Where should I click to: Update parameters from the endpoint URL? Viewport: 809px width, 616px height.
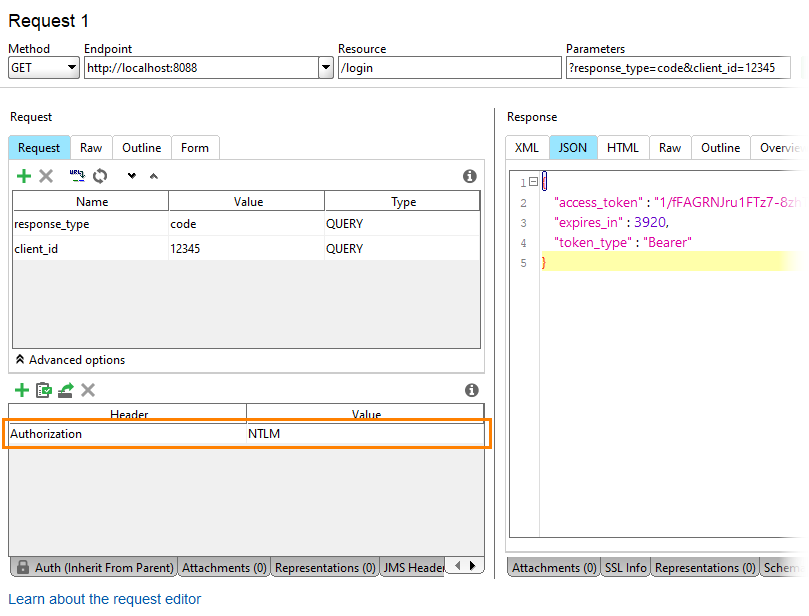pos(78,176)
